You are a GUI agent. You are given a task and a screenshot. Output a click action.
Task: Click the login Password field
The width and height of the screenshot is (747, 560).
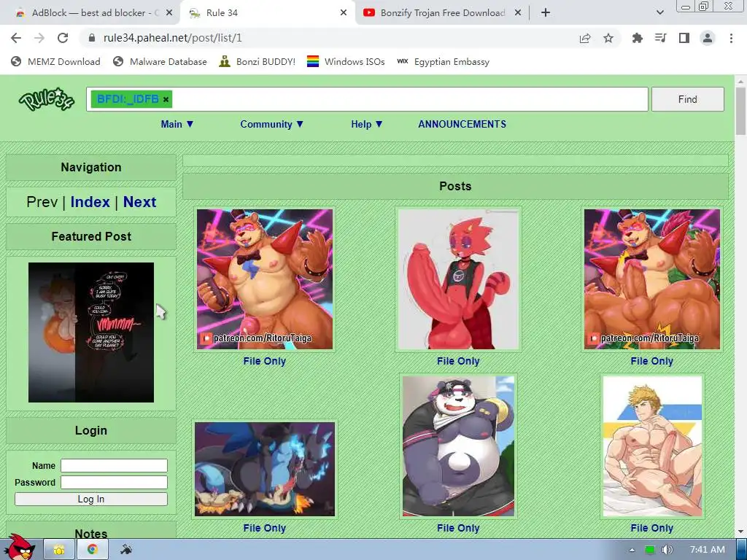[114, 483]
